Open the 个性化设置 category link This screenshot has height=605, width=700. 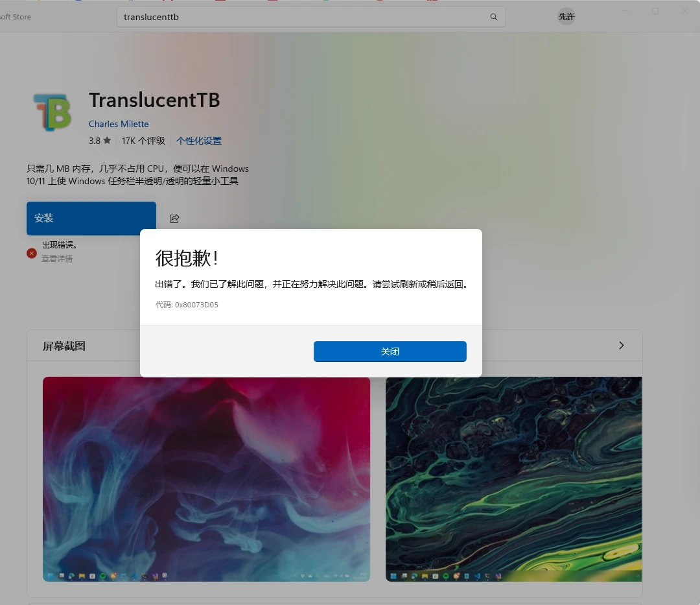click(199, 141)
